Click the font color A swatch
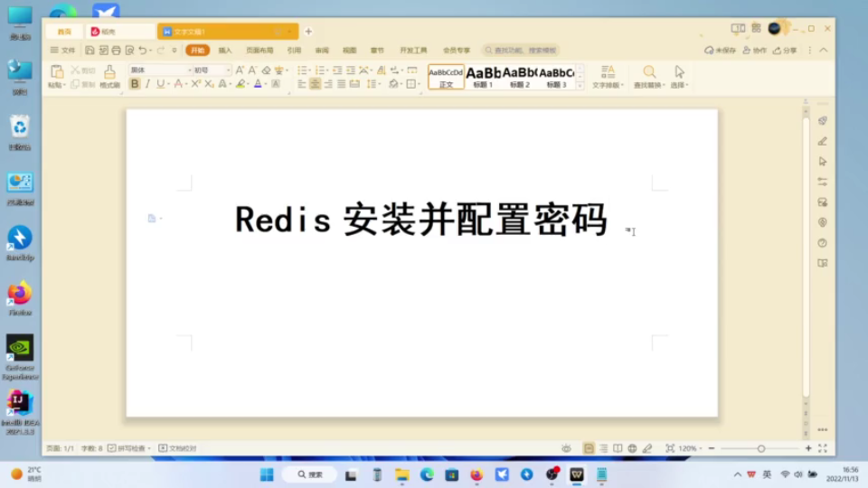868x488 pixels. click(x=258, y=84)
